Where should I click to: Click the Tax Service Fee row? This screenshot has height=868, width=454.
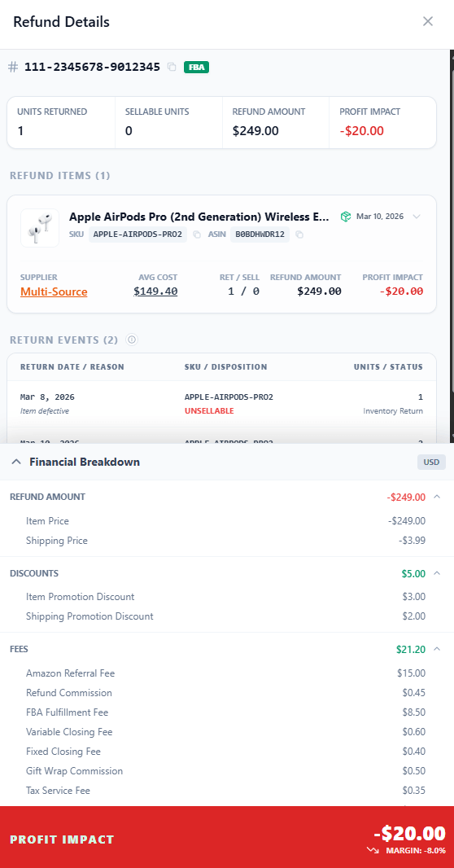tap(225, 790)
